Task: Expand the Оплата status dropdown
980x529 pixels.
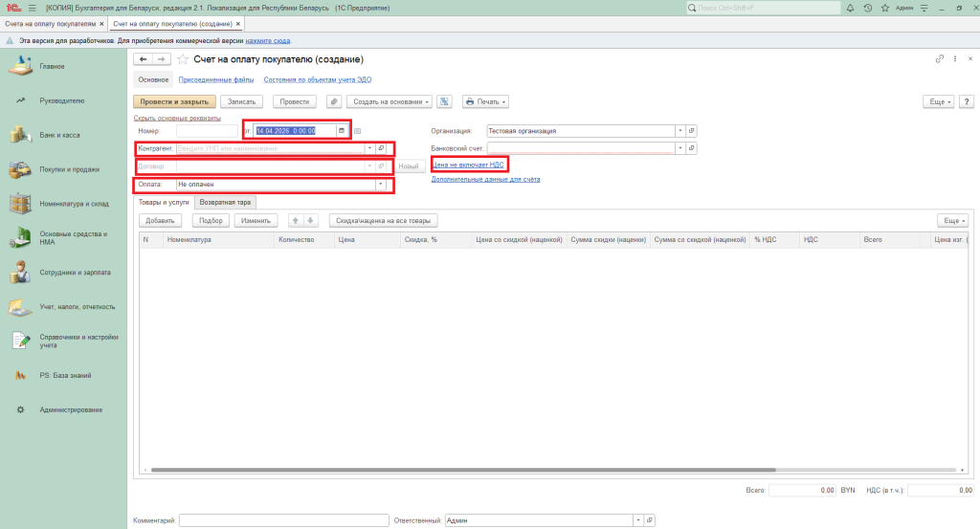Action: coord(380,184)
